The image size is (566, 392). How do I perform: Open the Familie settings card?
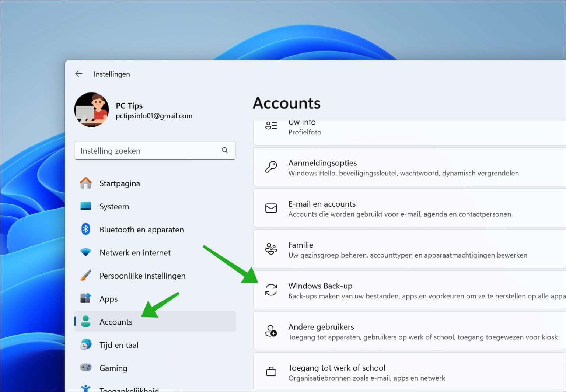(410, 249)
